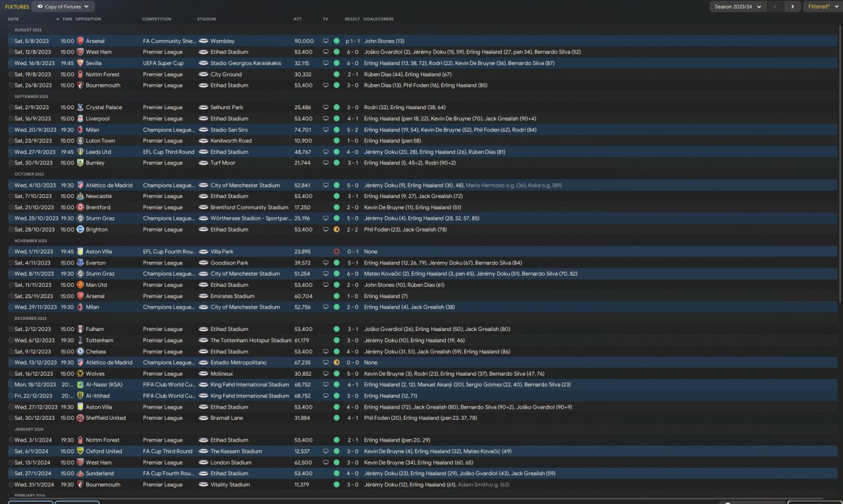Open the Sunderland team link
Image resolution: width=843 pixels, height=504 pixels.
pyautogui.click(x=99, y=473)
